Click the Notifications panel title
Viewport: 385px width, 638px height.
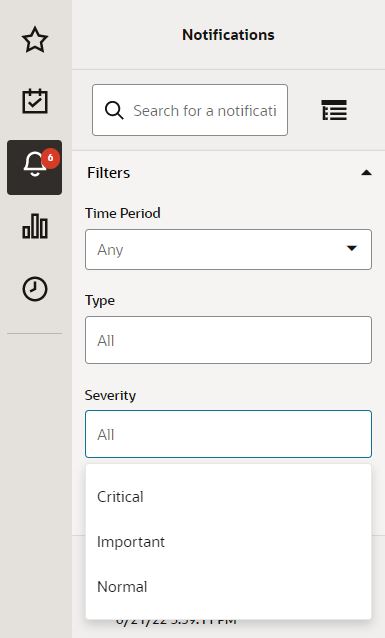point(228,35)
